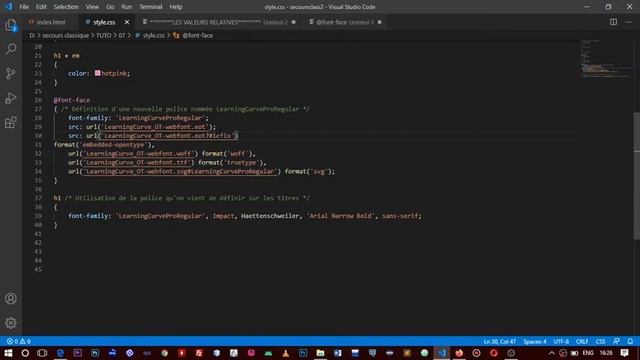Open the Run and Debug view
640x360 pixels.
(11, 98)
